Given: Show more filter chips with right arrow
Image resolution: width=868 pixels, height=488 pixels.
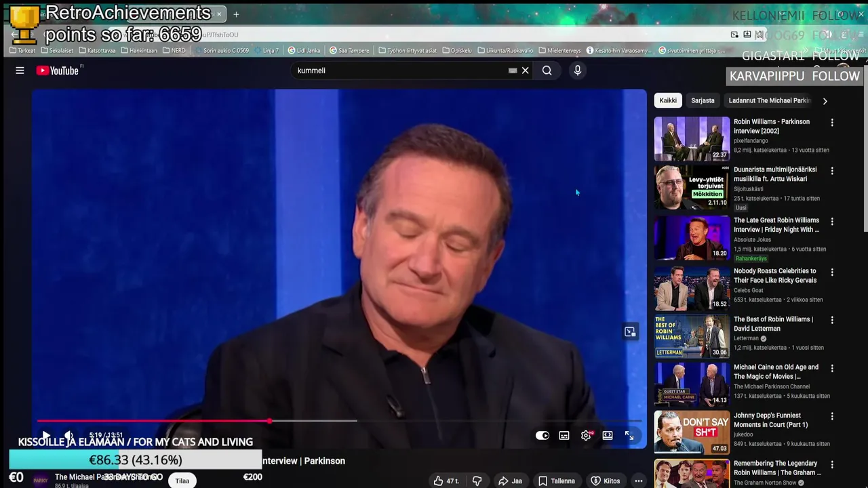Looking at the screenshot, I should point(825,101).
